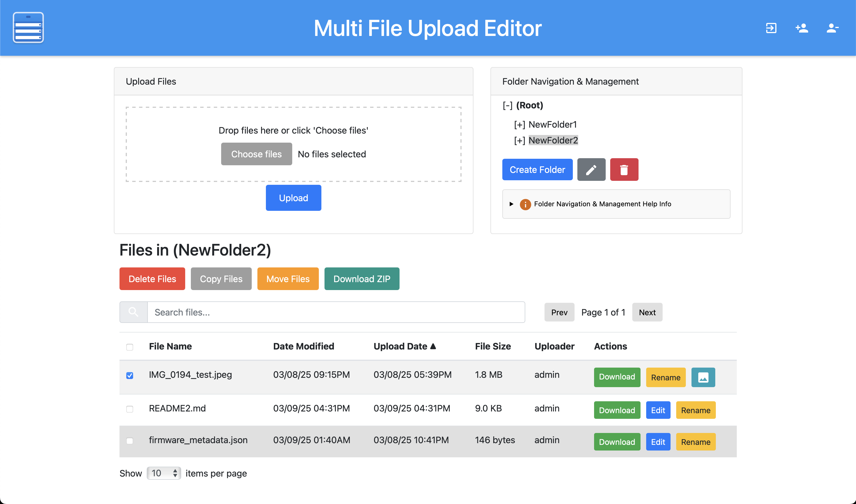
Task: Click the pencil rename folder icon
Action: (591, 170)
